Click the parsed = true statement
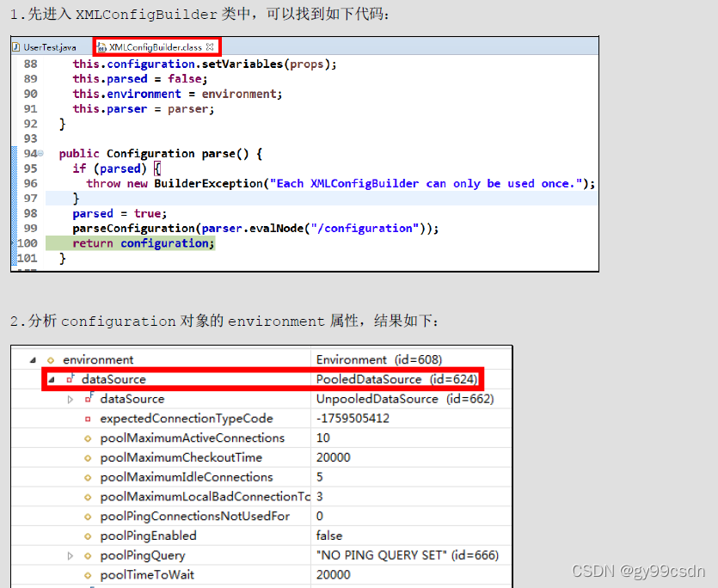718x588 pixels. (x=120, y=213)
